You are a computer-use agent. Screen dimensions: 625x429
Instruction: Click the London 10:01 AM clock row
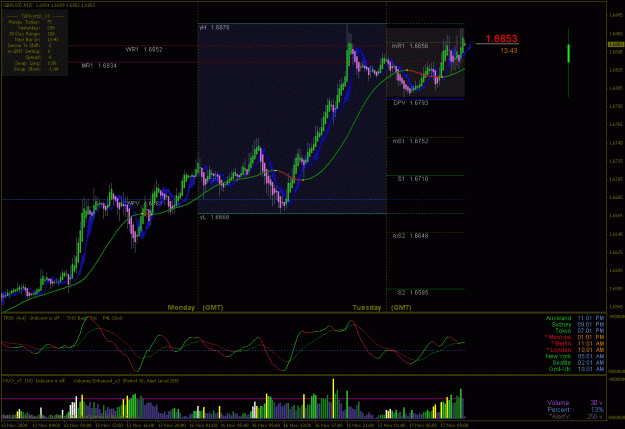pos(576,350)
